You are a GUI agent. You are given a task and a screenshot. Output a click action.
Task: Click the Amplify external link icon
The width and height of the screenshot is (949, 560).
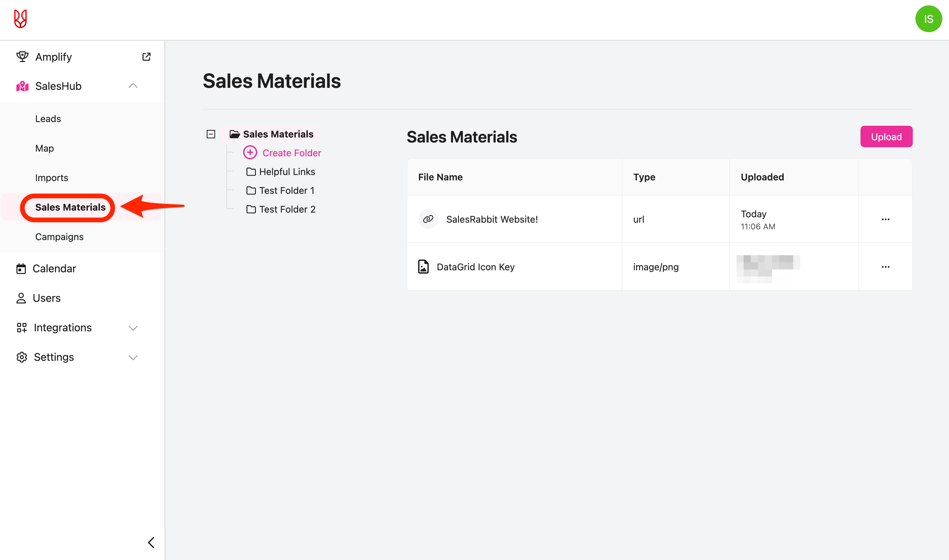click(147, 57)
